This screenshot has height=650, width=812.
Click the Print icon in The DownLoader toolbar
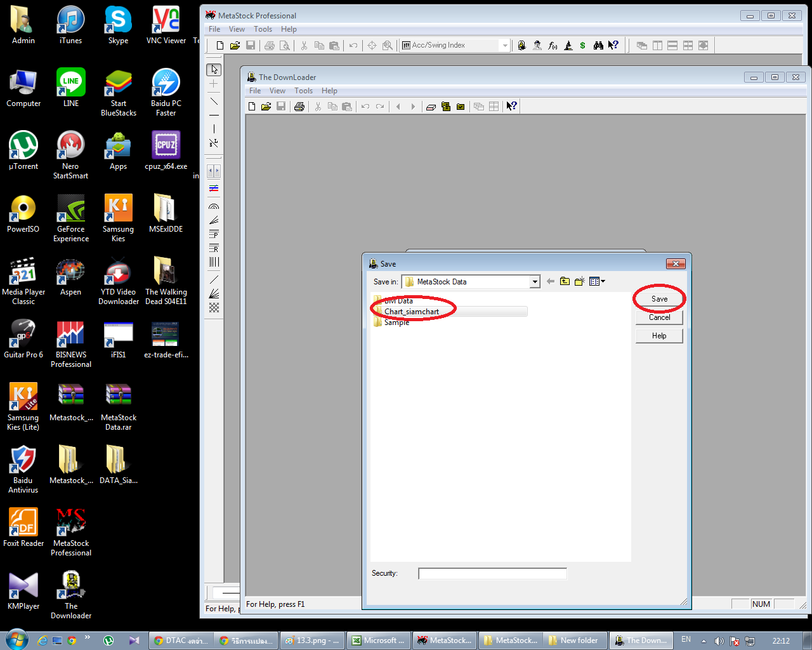[299, 107]
